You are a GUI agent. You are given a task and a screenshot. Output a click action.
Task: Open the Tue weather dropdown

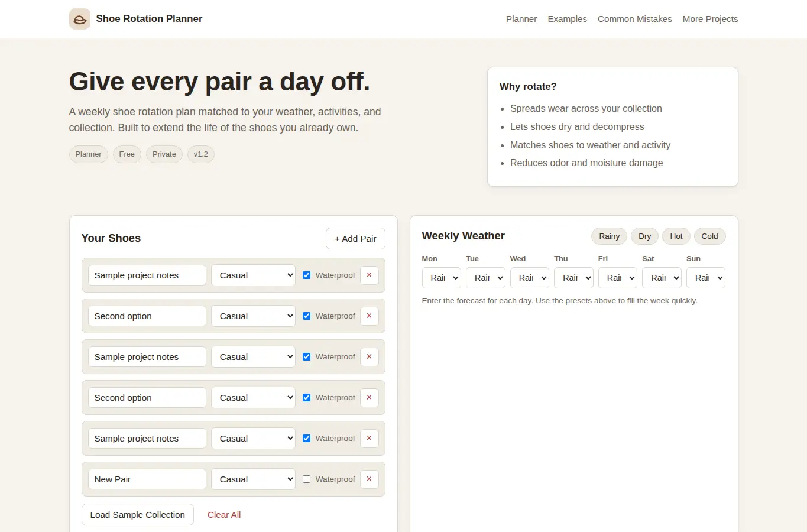(x=485, y=278)
